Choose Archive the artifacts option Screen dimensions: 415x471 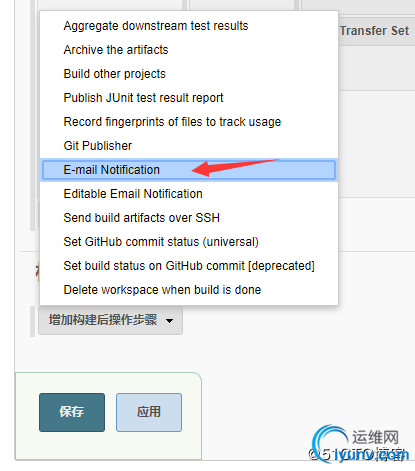189,50
